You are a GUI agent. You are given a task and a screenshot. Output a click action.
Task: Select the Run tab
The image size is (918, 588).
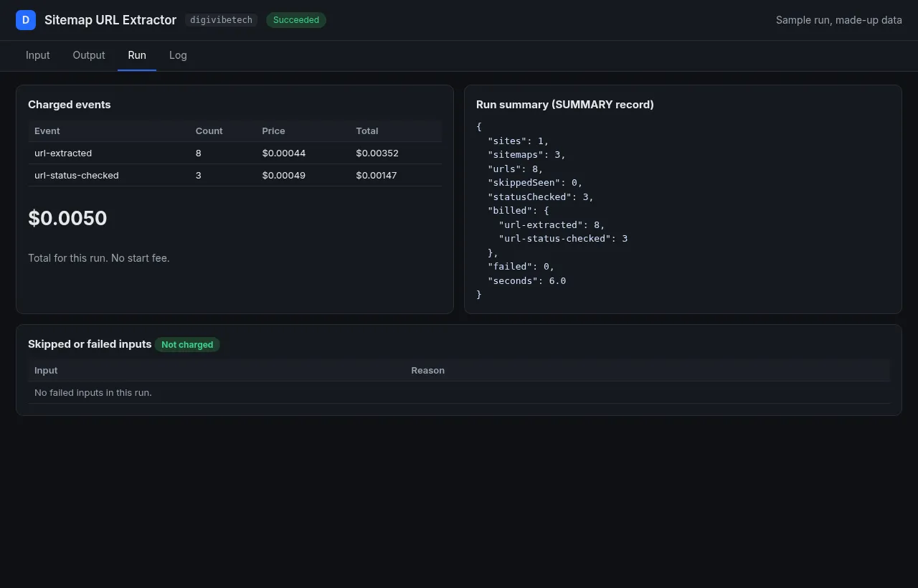coord(137,55)
